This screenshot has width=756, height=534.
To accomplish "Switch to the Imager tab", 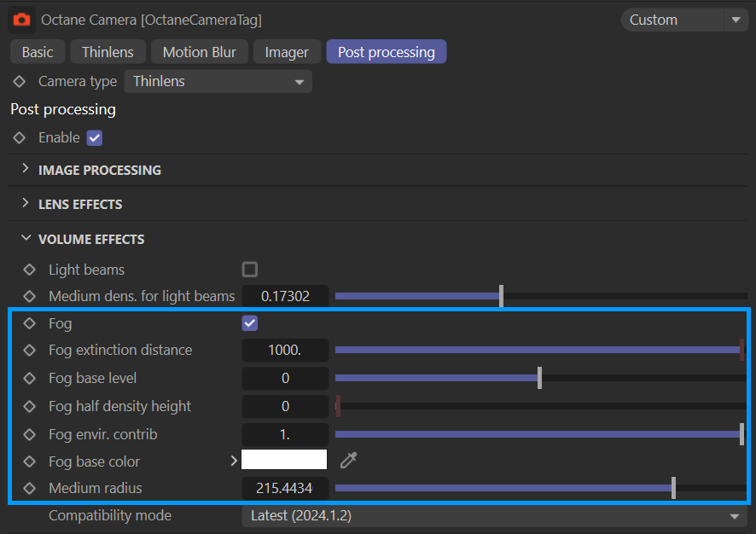I will click(x=287, y=52).
